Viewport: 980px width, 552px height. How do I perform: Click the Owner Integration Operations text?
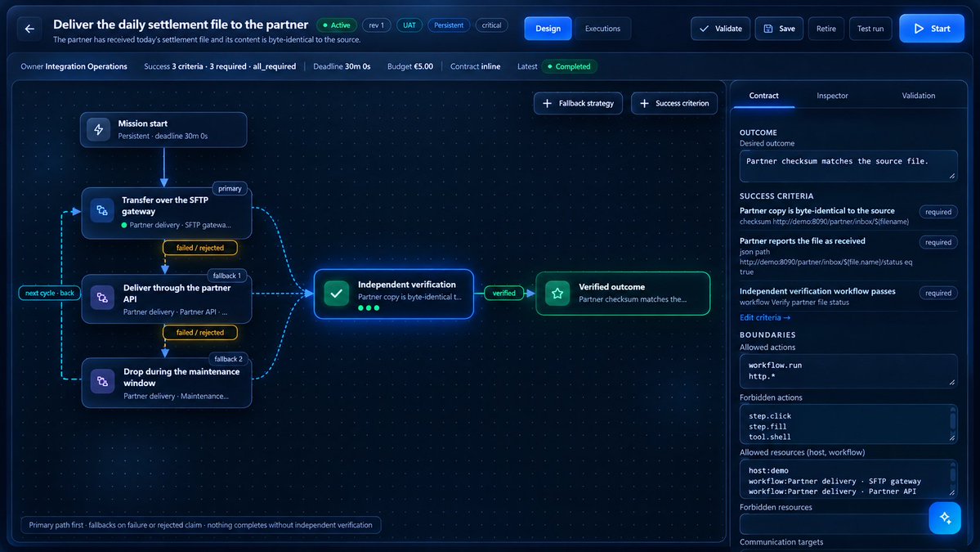pos(74,66)
